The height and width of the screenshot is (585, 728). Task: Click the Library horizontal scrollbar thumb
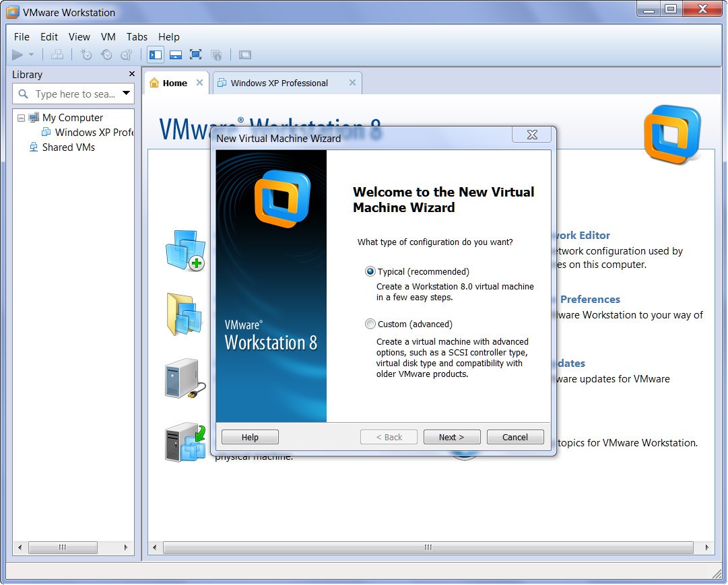[x=63, y=548]
